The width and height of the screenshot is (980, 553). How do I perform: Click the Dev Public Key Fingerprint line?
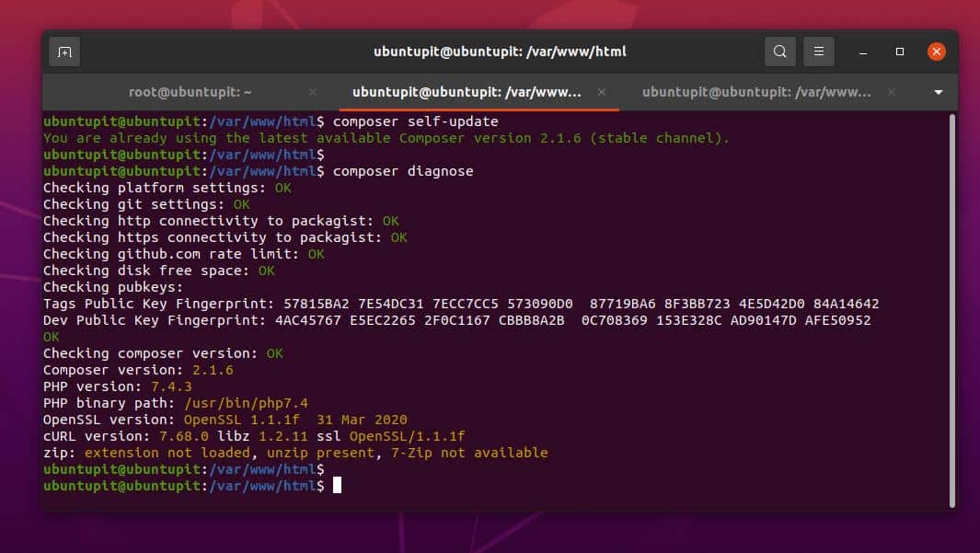[457, 320]
